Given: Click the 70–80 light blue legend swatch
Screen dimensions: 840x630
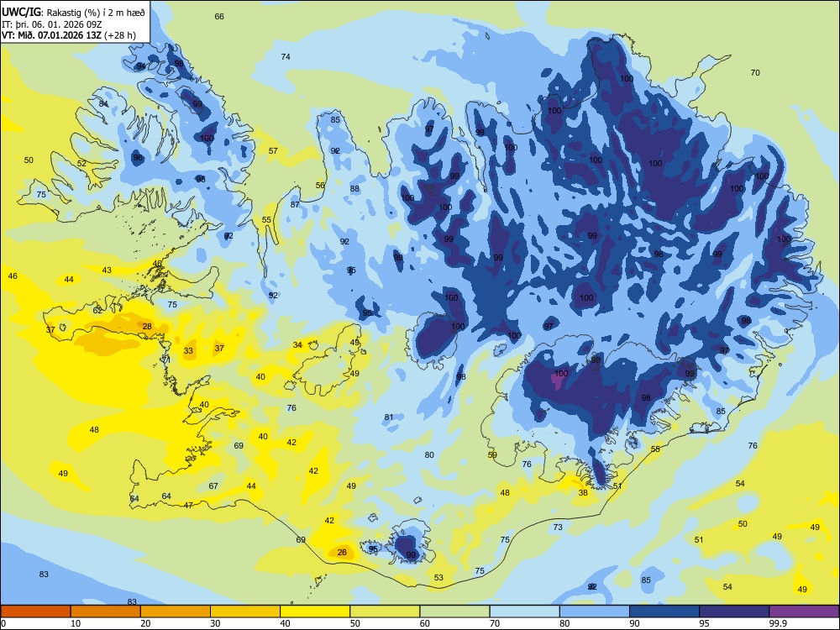Looking at the screenshot, I should coord(524,612).
